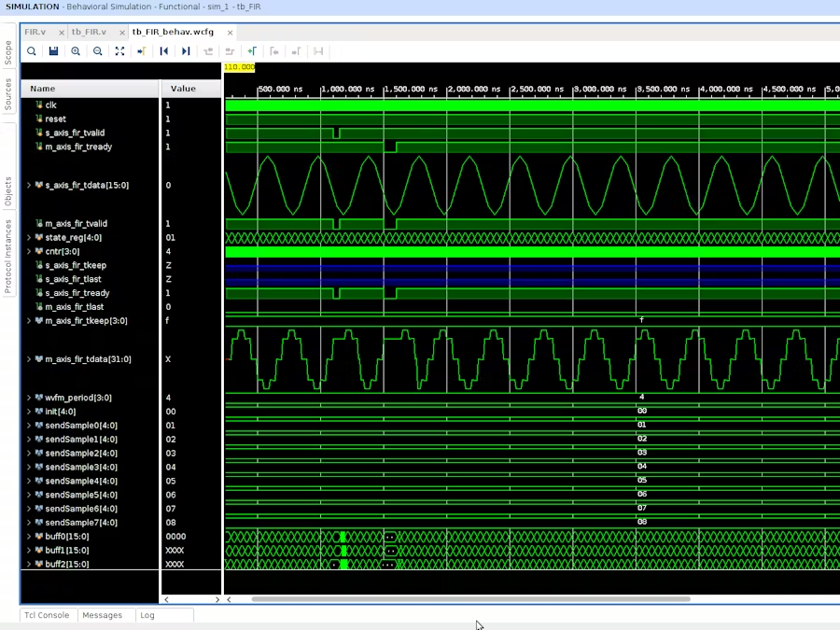Expand the state_reg[4:0] bus

(x=29, y=238)
